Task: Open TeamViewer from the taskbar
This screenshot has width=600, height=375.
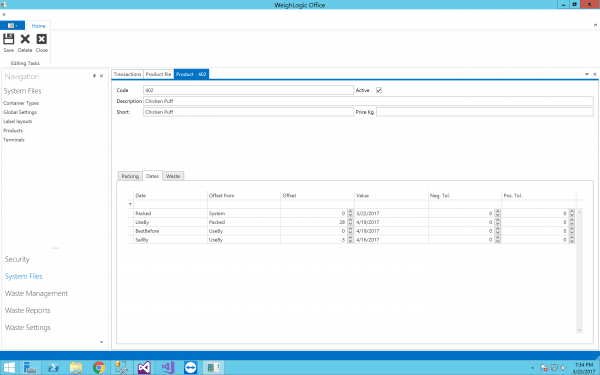Action: [x=190, y=368]
